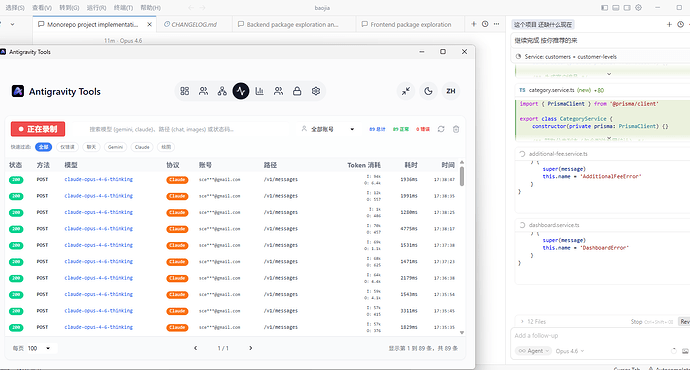Open the dashboard grid icon in Antigravity Tools
Viewport: 690px width, 370px height.
click(x=184, y=91)
